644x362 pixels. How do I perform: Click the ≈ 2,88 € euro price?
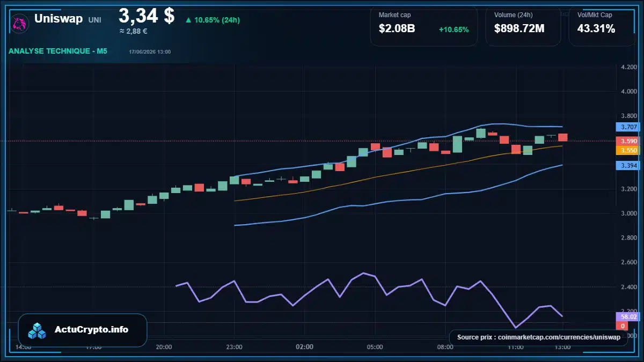click(133, 31)
